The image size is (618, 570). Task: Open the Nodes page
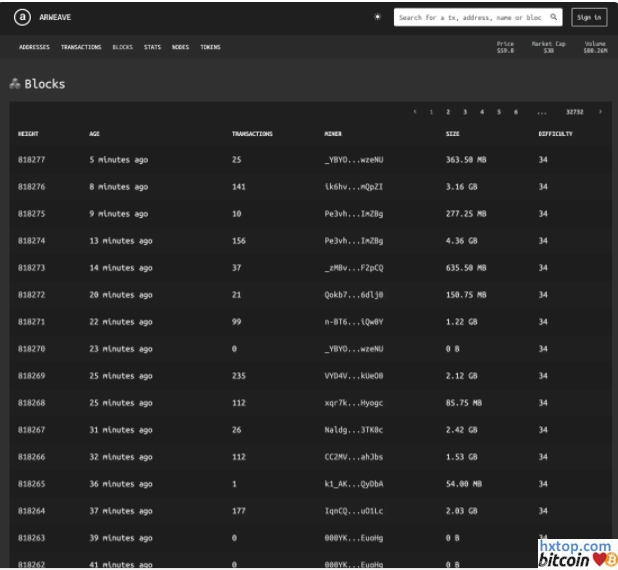(x=180, y=47)
